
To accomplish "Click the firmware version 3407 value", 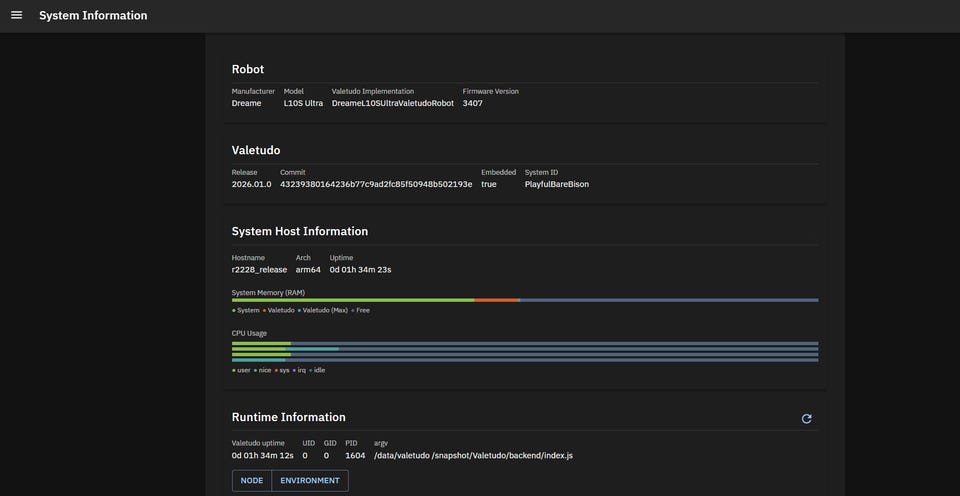I will click(x=472, y=103).
